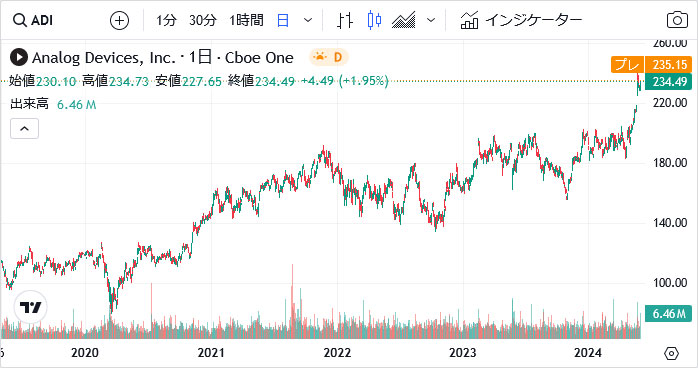The width and height of the screenshot is (698, 368).
Task: Click the 2022 time axis label
Action: point(337,353)
